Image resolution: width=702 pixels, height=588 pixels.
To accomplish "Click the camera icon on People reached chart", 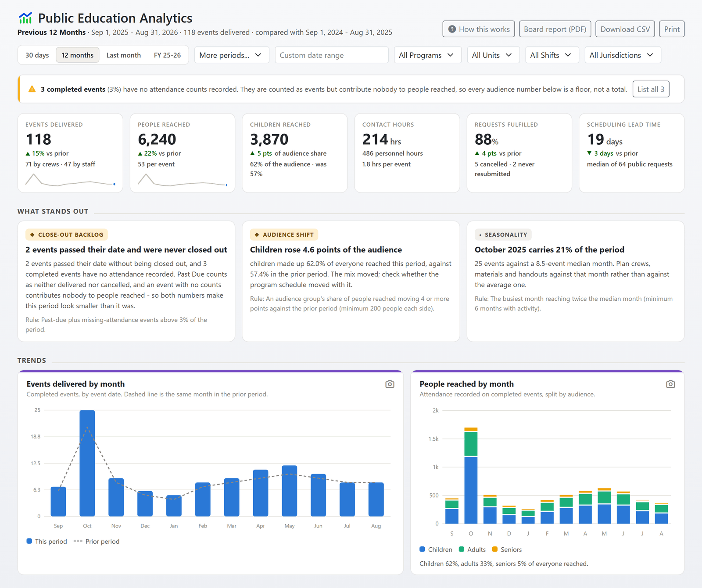I will 670,384.
